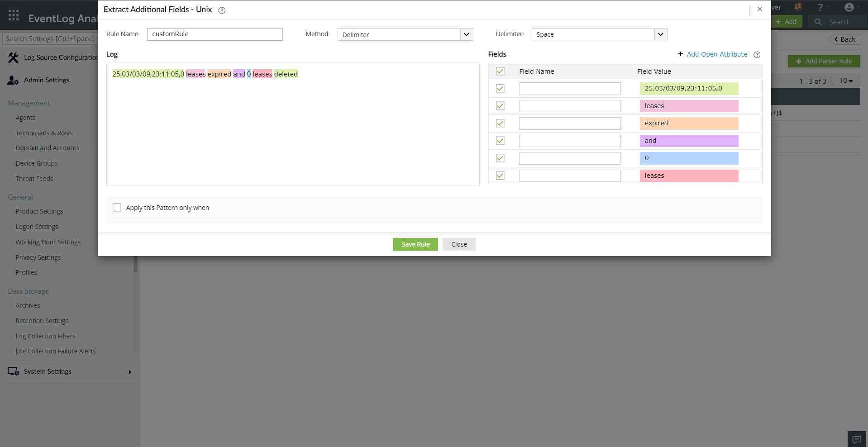Select the Search magnifier icon
Viewport: 868px width, 447px height.
tap(818, 22)
